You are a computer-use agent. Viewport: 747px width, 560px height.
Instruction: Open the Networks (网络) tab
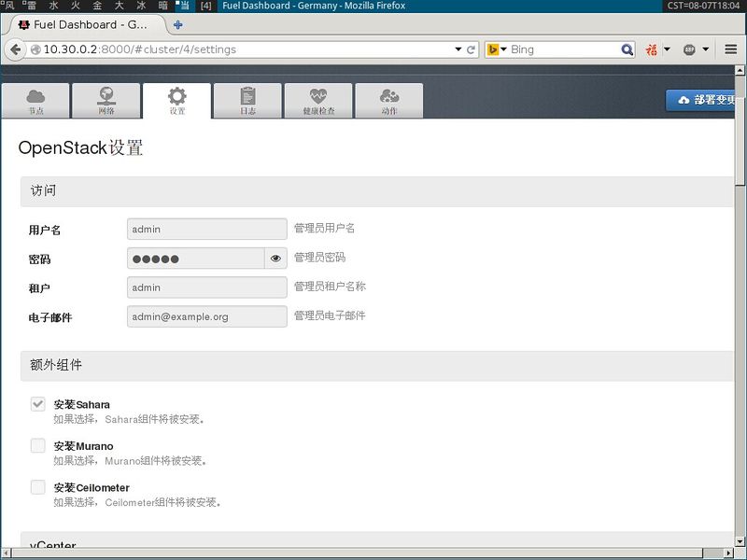point(106,101)
